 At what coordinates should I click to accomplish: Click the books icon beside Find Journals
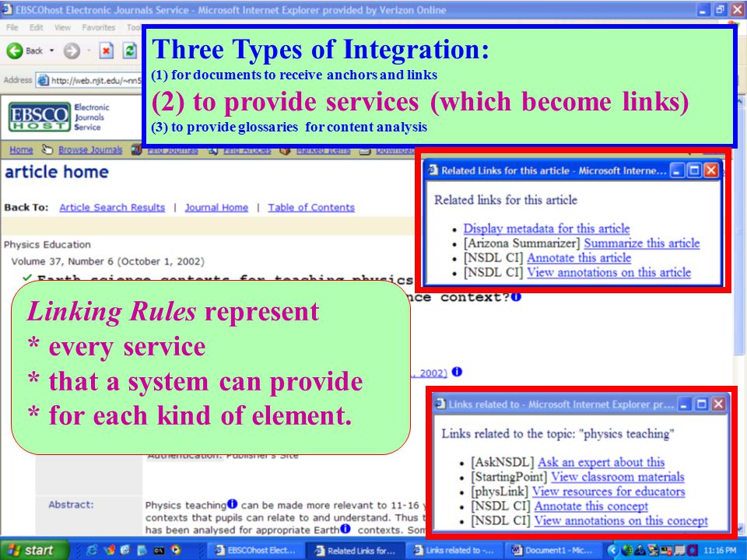click(137, 150)
